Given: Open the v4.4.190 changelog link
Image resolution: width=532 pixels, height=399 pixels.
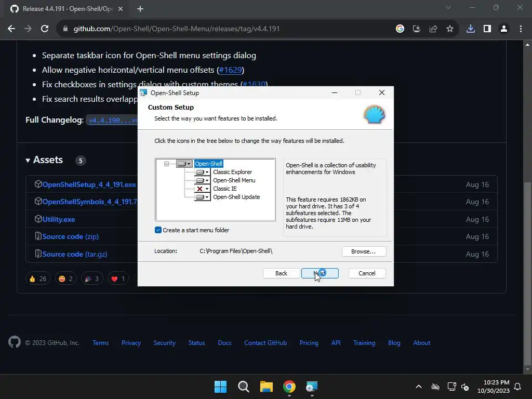Looking at the screenshot, I should pos(112,121).
